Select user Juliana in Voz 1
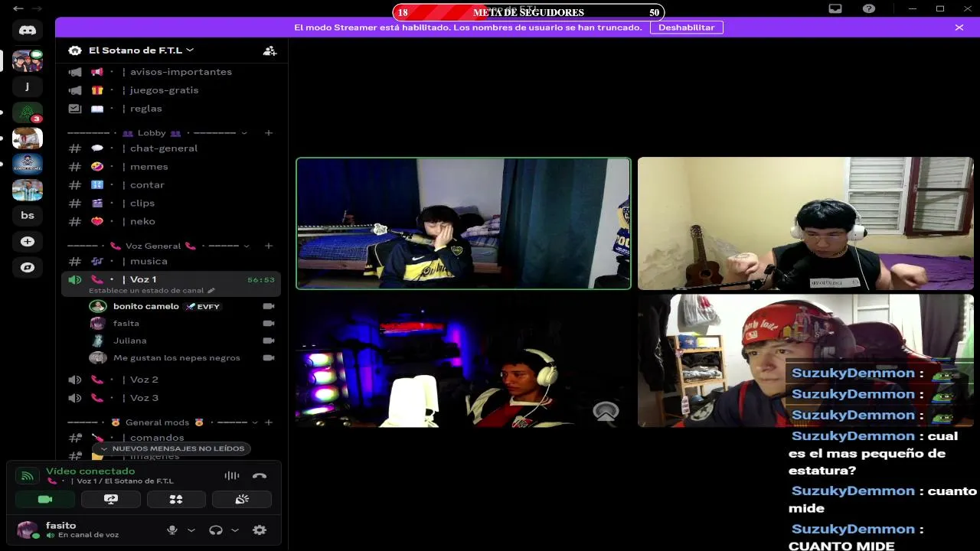 [182, 341]
